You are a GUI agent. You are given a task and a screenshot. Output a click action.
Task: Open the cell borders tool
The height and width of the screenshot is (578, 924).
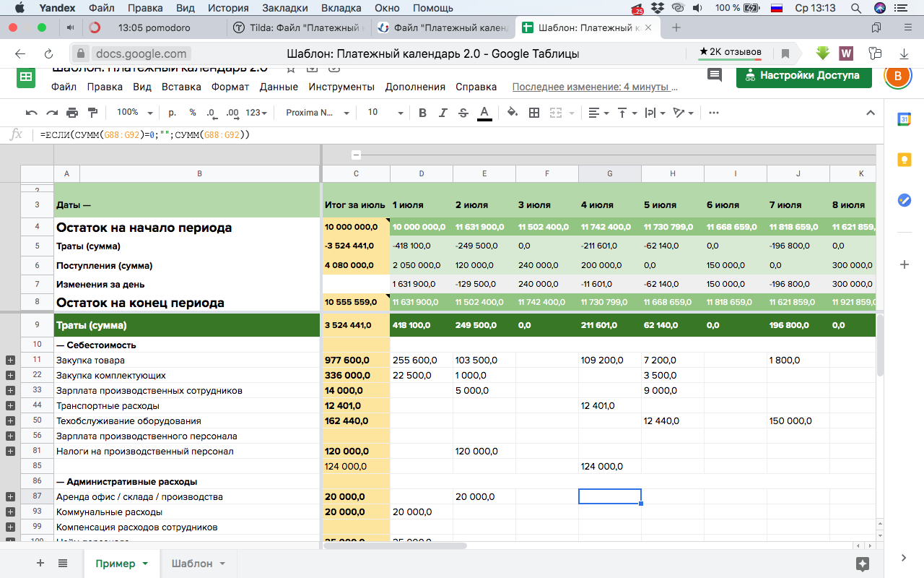(x=534, y=113)
